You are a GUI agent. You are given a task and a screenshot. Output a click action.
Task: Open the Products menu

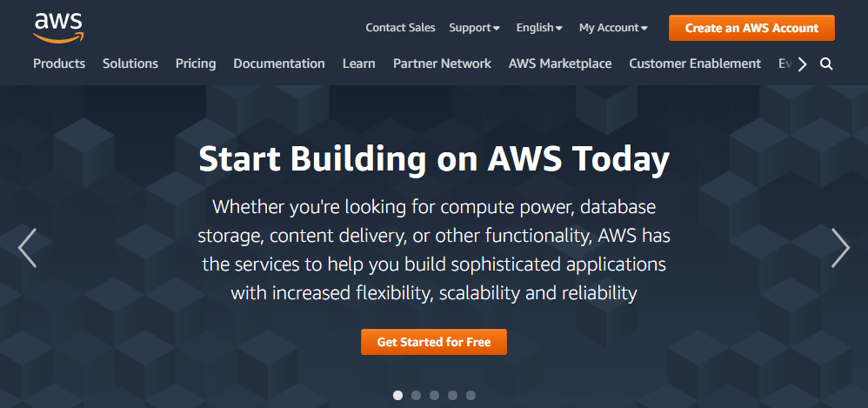(59, 64)
